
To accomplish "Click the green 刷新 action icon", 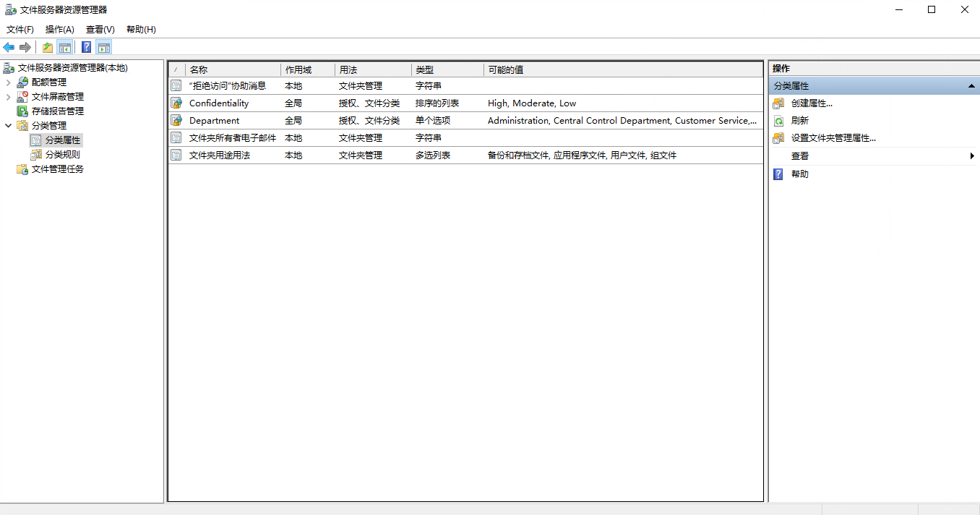I will [778, 121].
